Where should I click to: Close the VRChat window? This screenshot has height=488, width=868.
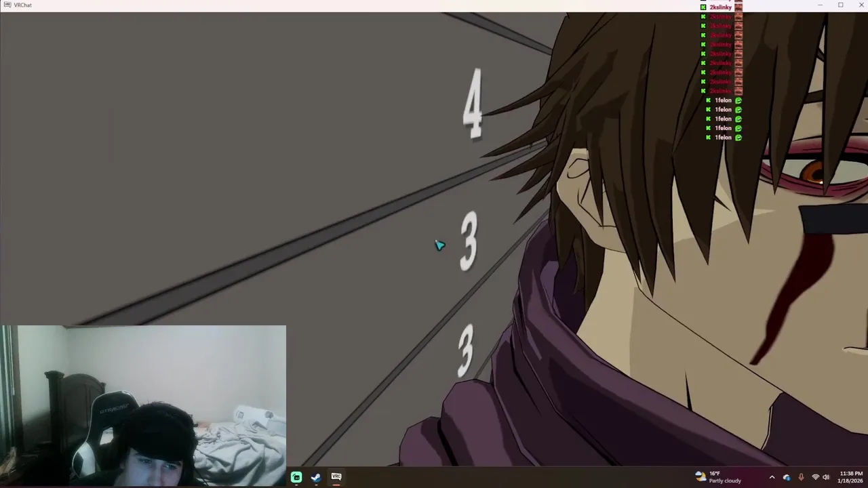pyautogui.click(x=861, y=5)
